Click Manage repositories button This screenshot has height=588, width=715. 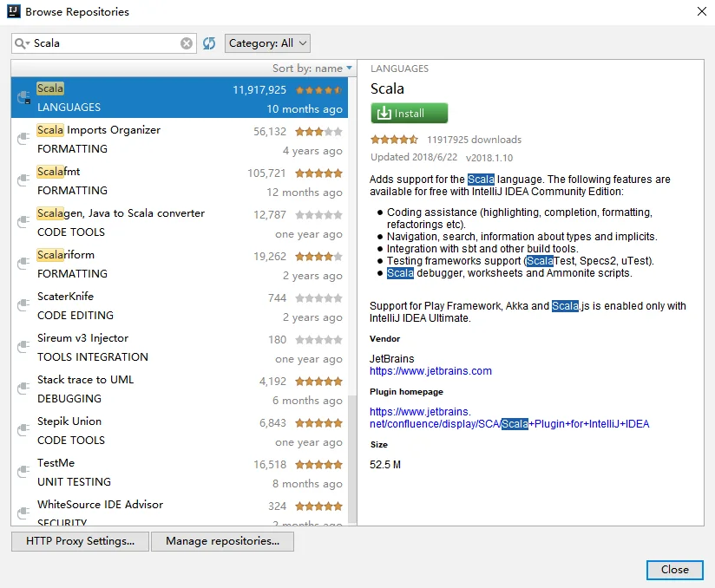(222, 541)
